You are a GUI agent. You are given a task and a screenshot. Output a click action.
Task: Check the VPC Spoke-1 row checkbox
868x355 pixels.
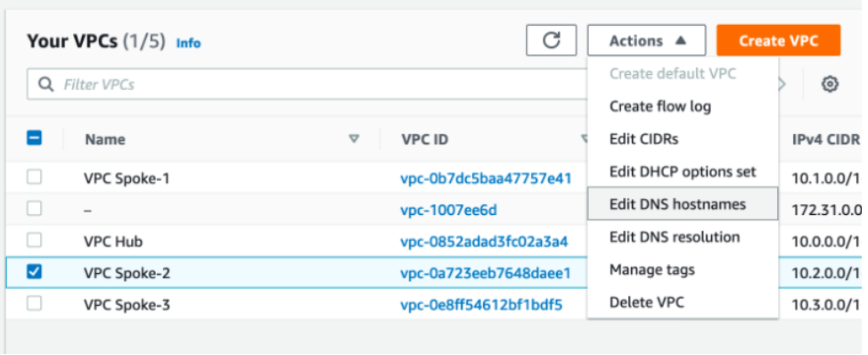(35, 177)
